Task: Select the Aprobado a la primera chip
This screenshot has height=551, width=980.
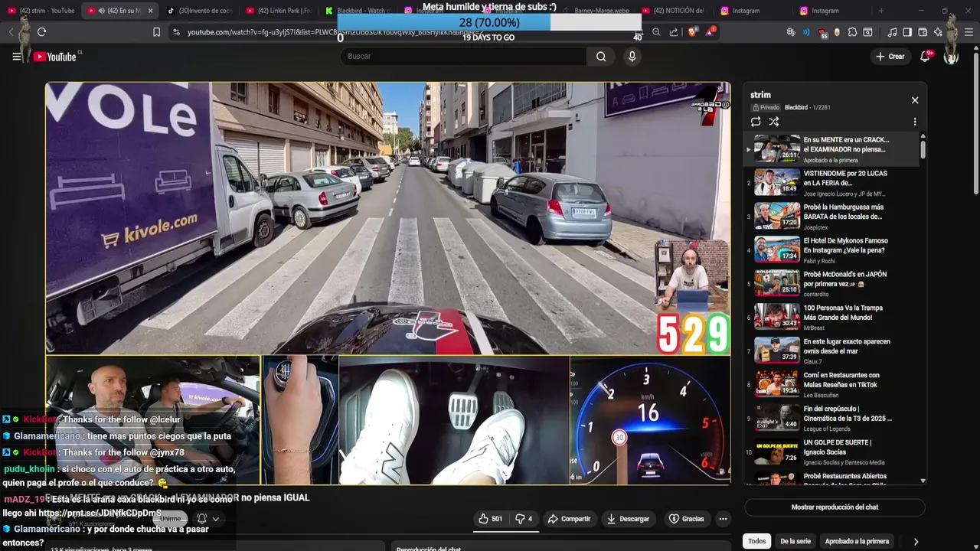Action: click(857, 541)
